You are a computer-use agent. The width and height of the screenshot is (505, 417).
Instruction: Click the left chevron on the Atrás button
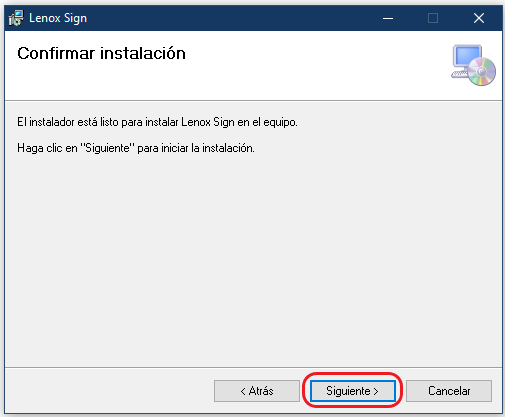pos(243,391)
